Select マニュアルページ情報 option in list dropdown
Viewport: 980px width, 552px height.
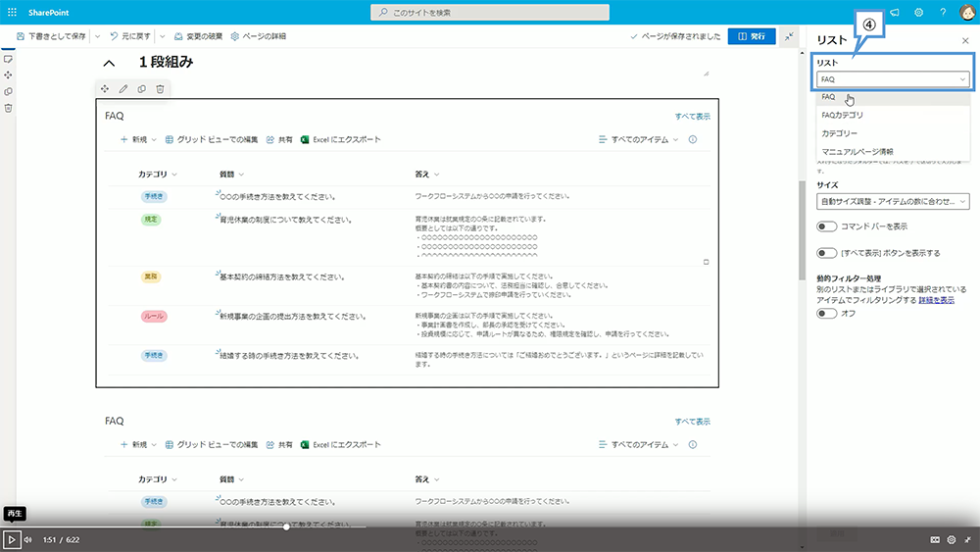[893, 151]
